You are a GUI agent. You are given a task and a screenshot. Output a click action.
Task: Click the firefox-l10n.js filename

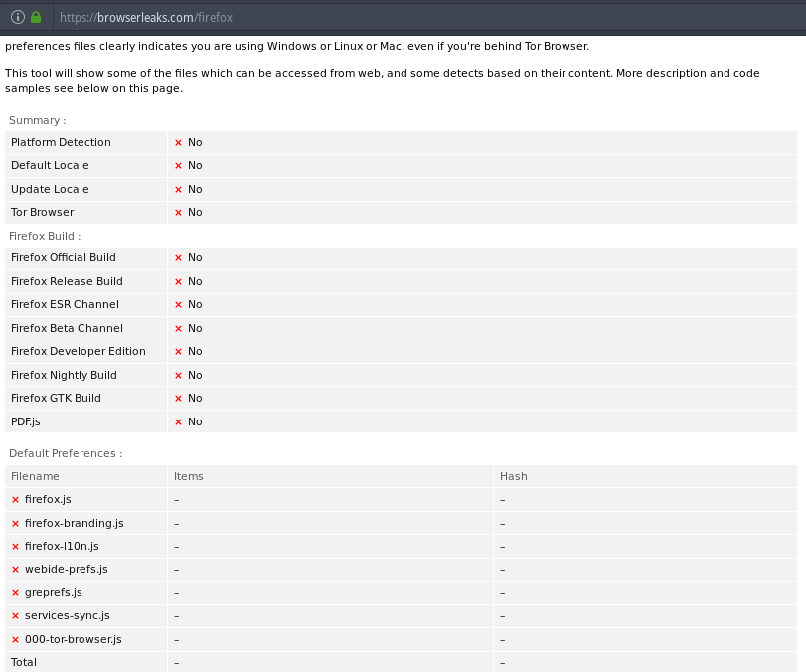click(62, 546)
